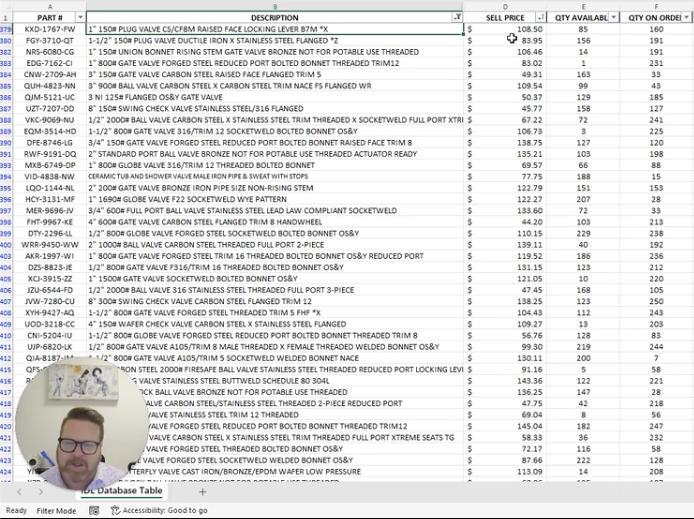Go to previous sheet with the left arrow
The image size is (694, 519).
[x=19, y=492]
